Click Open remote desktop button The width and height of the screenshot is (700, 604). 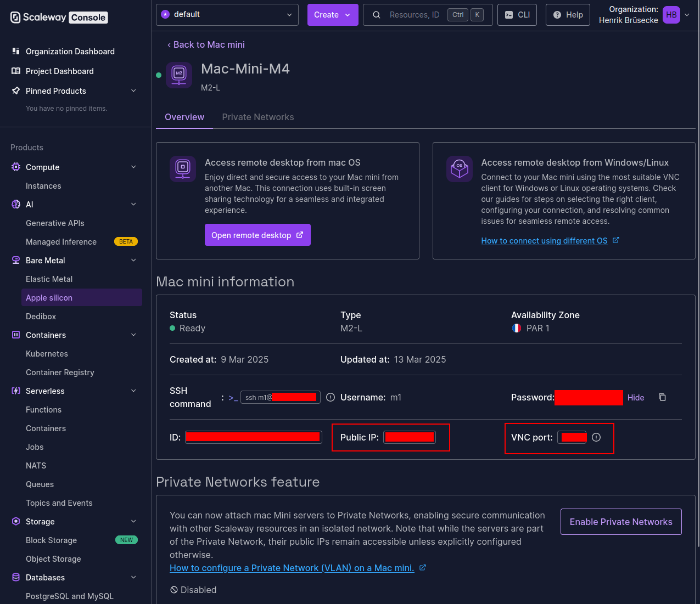[x=257, y=235]
